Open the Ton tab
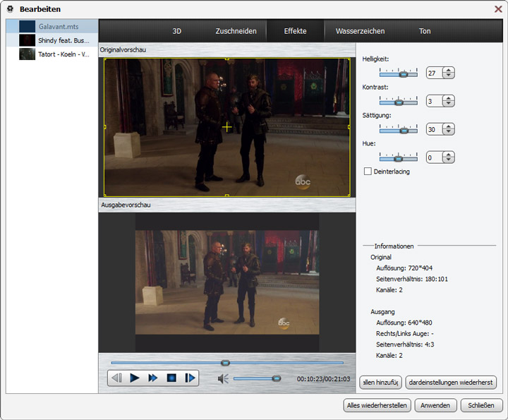508x420 pixels. [425, 31]
